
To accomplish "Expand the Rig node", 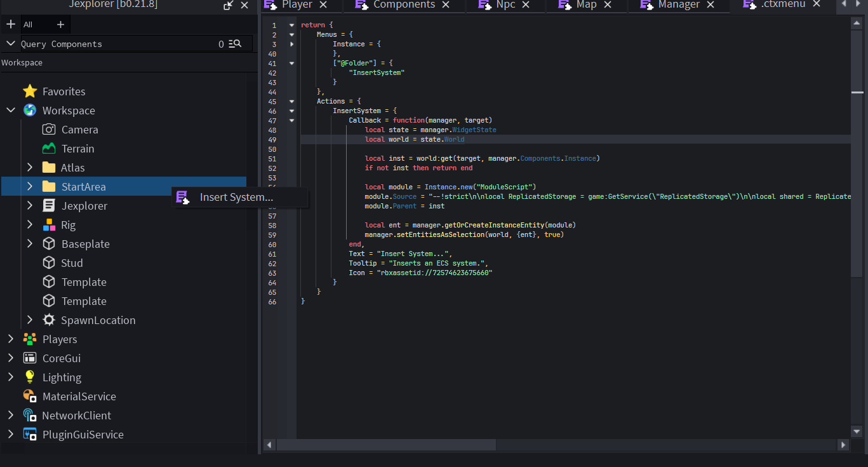I will point(30,225).
